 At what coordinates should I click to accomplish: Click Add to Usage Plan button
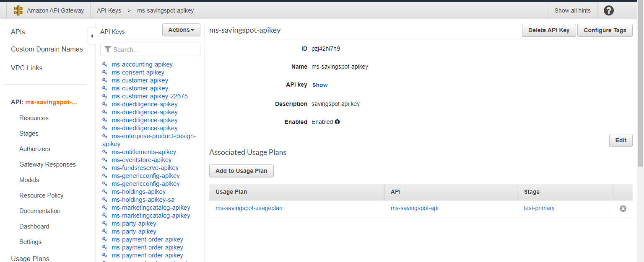pos(241,171)
